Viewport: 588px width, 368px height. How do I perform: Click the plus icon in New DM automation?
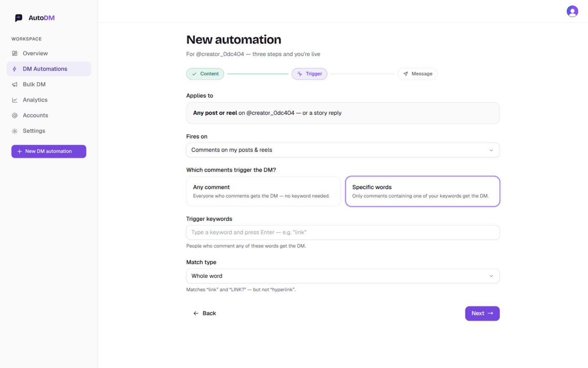pyautogui.click(x=20, y=151)
